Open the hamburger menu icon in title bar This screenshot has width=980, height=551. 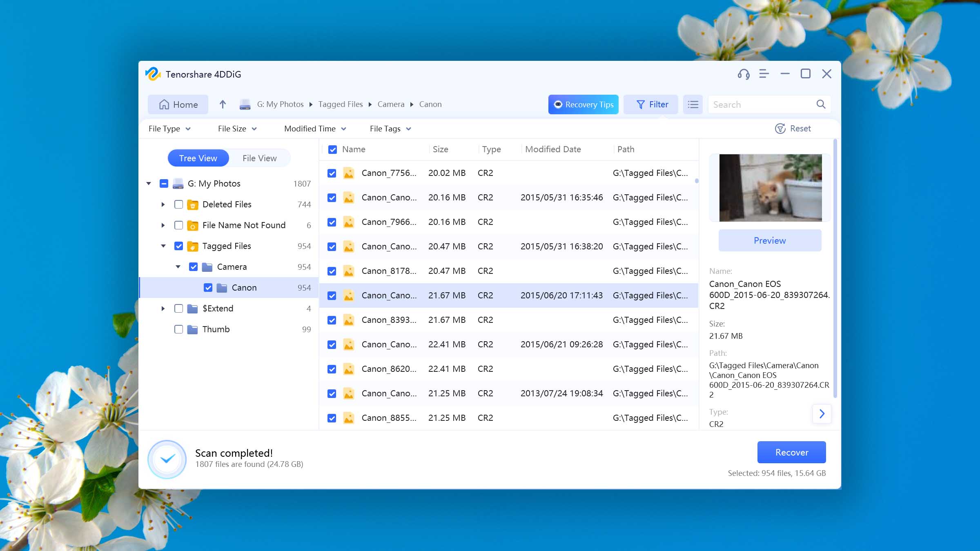coord(764,74)
